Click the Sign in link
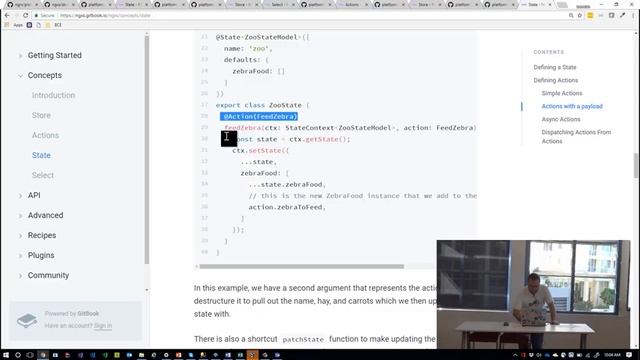640x360 pixels. point(103,326)
